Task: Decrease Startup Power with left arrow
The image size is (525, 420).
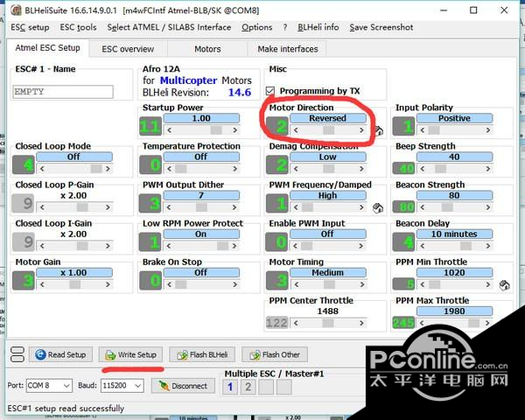Action: [169, 130]
